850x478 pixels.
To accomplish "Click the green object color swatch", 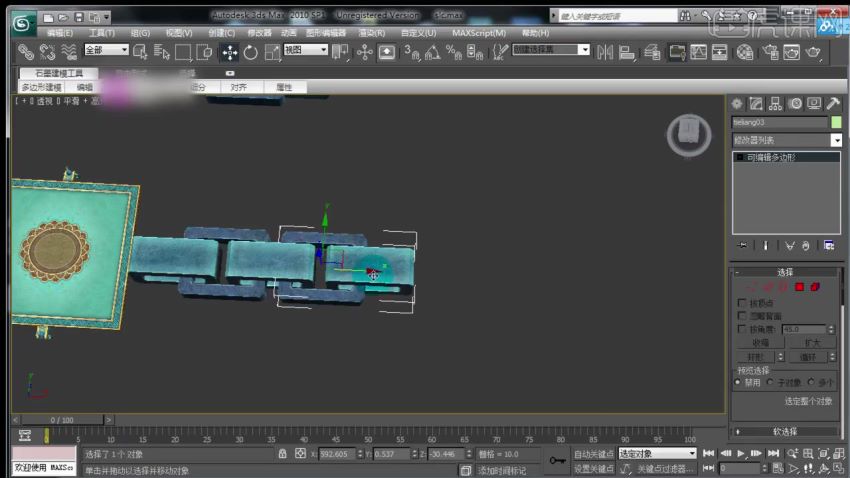I will click(x=836, y=122).
